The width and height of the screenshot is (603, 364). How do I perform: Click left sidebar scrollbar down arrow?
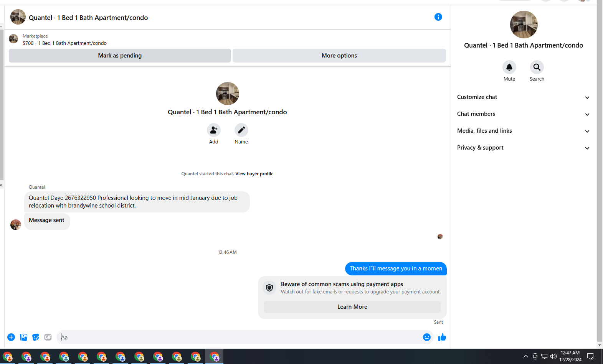(x=2, y=185)
